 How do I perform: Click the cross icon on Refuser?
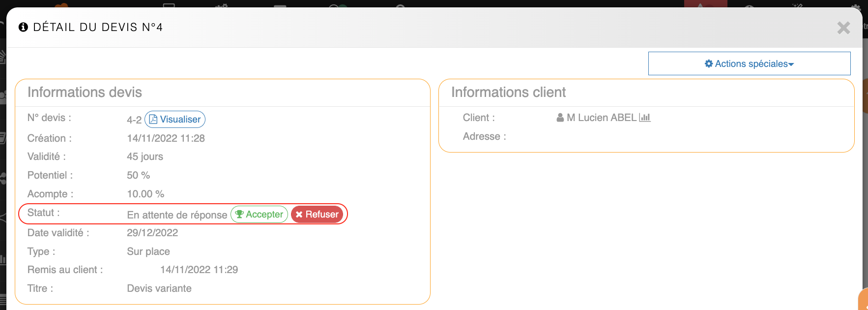[x=299, y=215]
